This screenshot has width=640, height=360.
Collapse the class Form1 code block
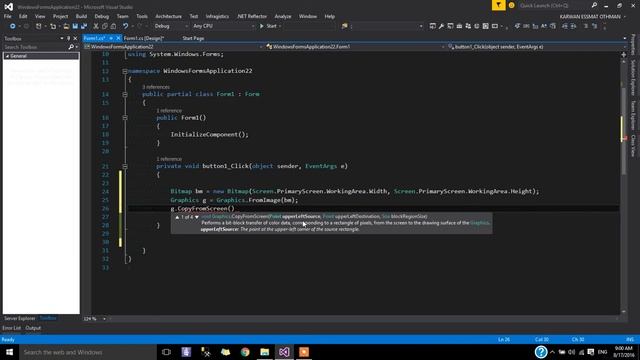tap(125, 94)
